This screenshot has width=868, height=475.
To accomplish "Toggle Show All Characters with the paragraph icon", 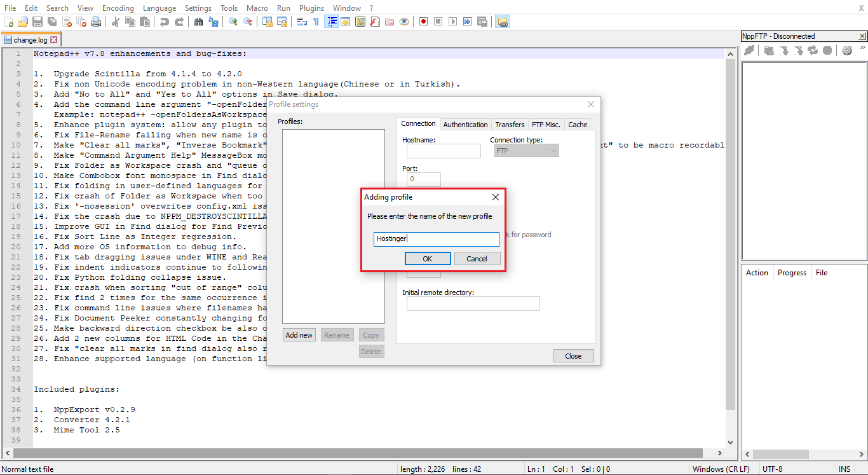I will [x=316, y=21].
